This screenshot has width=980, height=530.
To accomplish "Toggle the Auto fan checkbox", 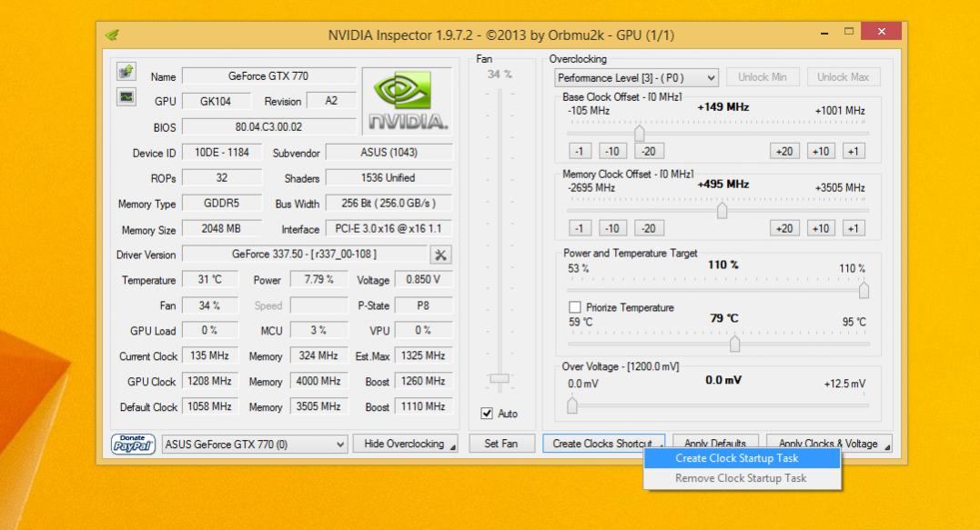I will coord(487,414).
